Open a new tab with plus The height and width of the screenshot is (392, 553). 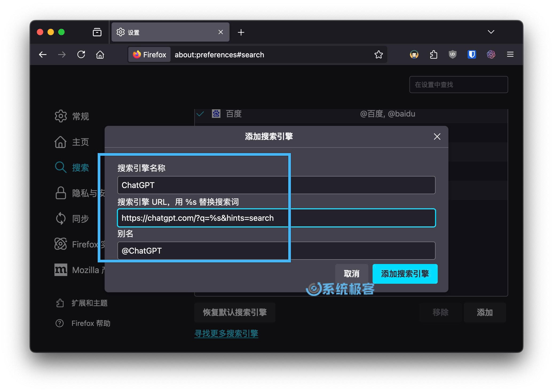tap(241, 32)
